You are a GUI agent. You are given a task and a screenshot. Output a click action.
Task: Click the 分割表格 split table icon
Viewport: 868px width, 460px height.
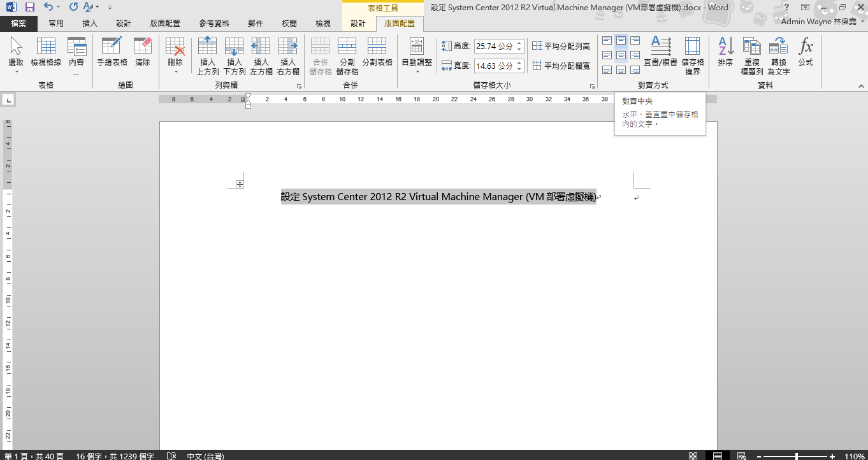coord(377,53)
